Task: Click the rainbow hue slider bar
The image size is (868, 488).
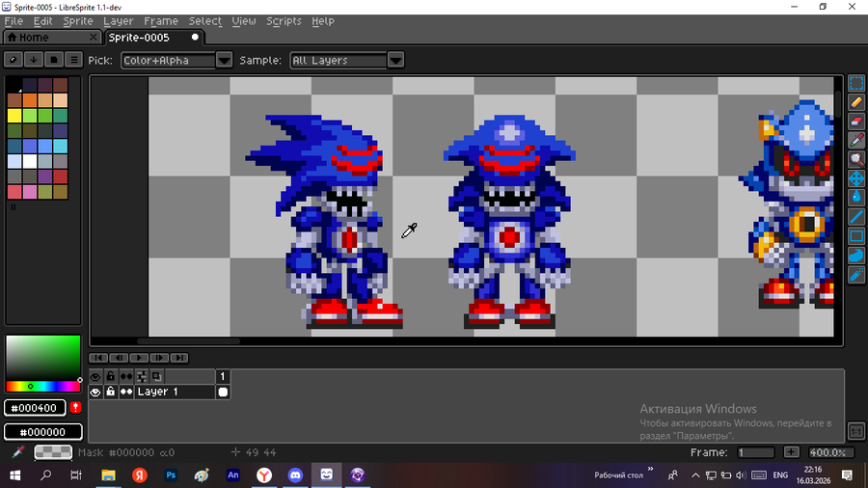Action: [42, 386]
